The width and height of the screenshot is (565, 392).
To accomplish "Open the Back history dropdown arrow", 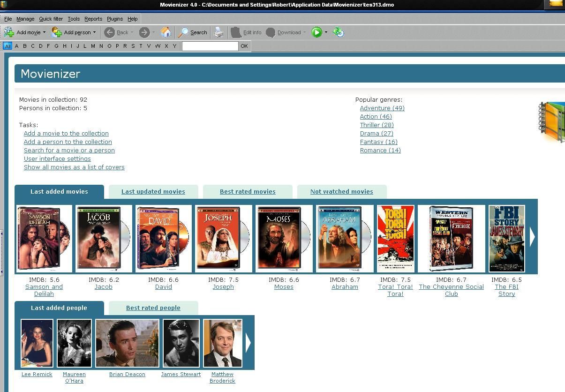I will (x=132, y=32).
